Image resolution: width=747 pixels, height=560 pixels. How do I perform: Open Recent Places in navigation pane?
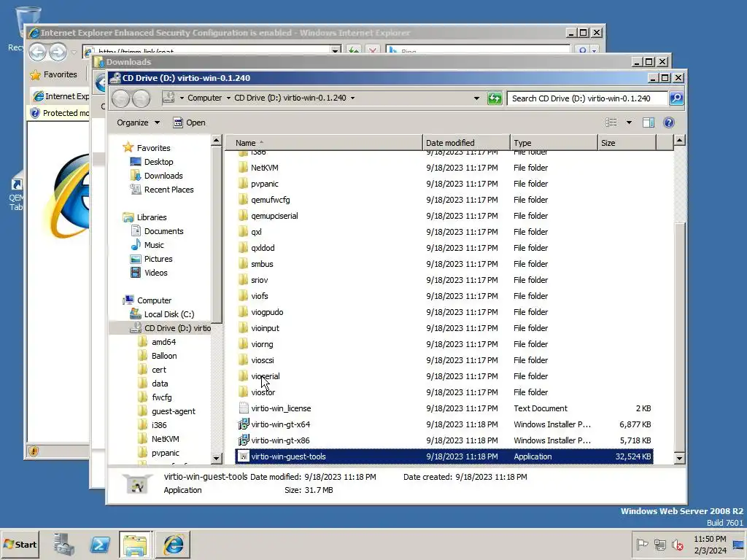(169, 190)
